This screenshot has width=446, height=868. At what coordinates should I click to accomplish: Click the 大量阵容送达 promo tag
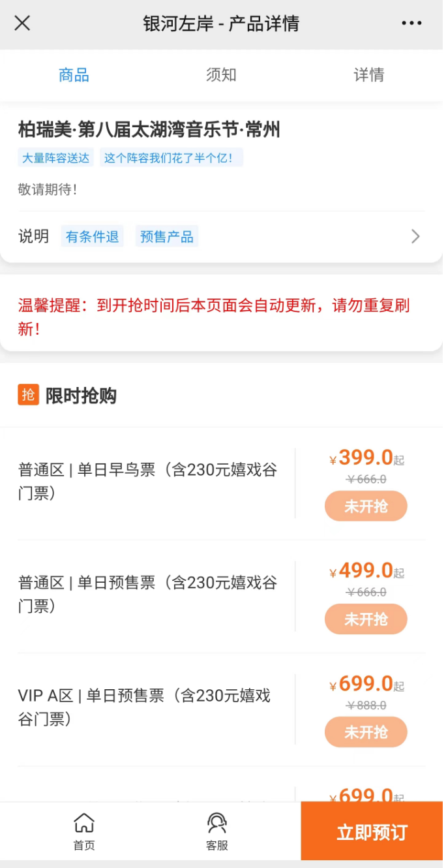55,158
